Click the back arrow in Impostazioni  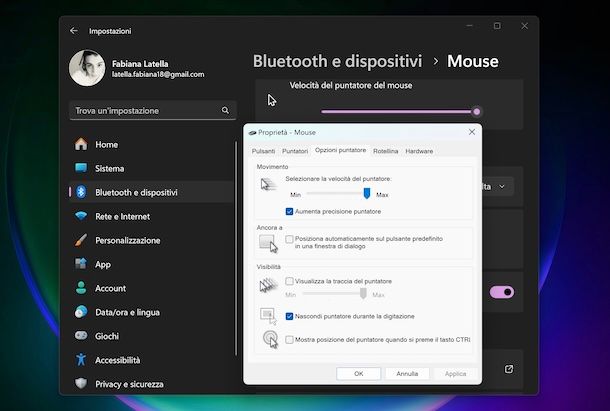(74, 31)
